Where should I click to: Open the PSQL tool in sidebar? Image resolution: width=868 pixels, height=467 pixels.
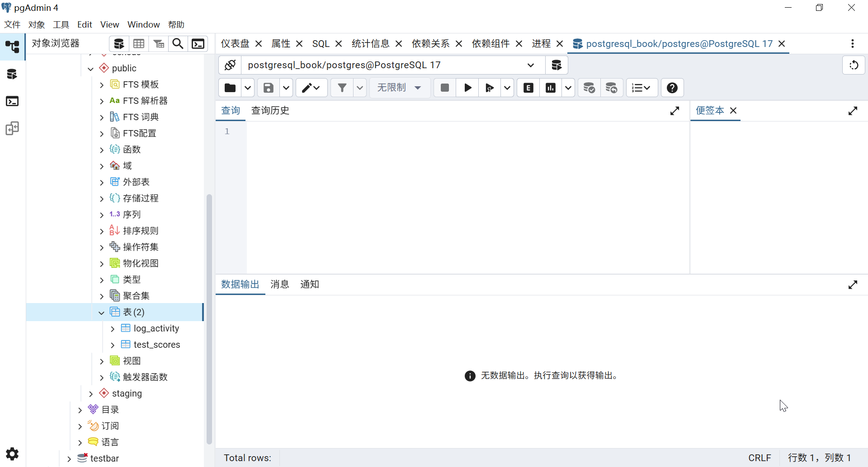12,101
